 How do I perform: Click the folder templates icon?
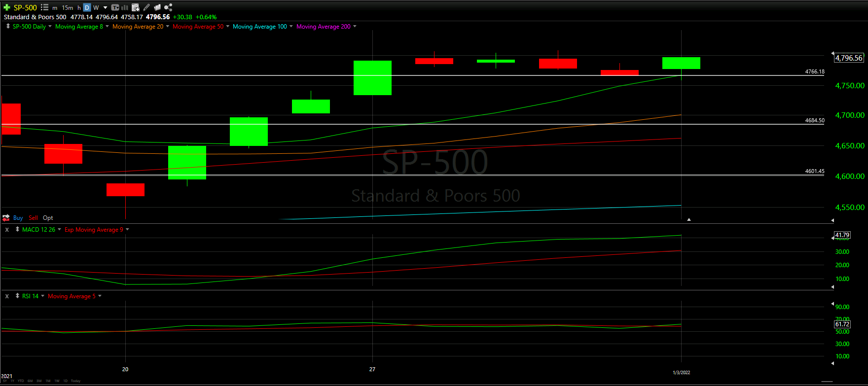coord(157,7)
